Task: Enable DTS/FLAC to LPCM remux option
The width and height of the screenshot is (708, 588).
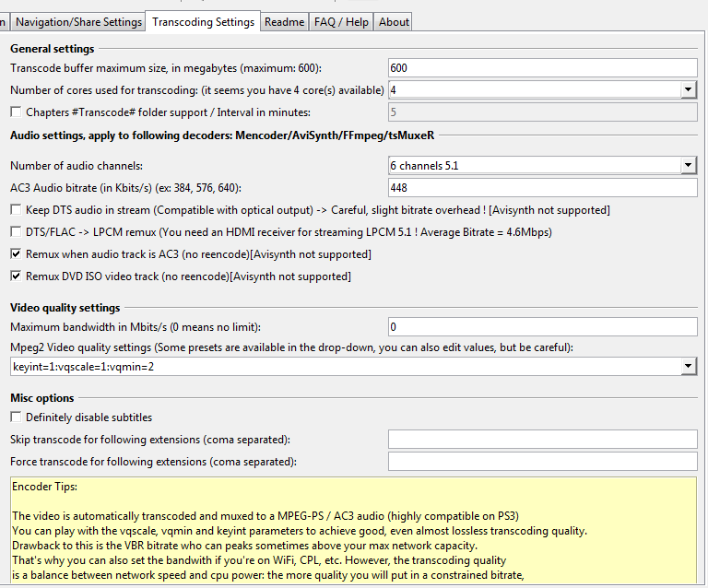Action: click(16, 232)
